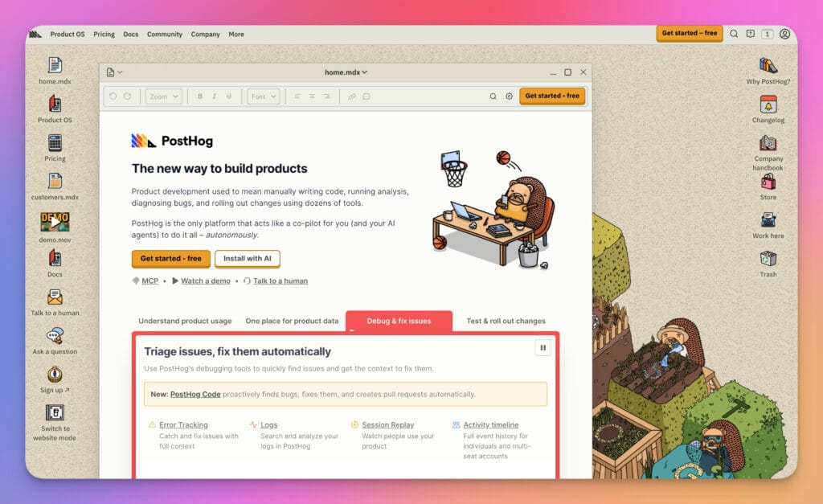
Task: Click the PostHog logo in top bar
Action: 35,34
